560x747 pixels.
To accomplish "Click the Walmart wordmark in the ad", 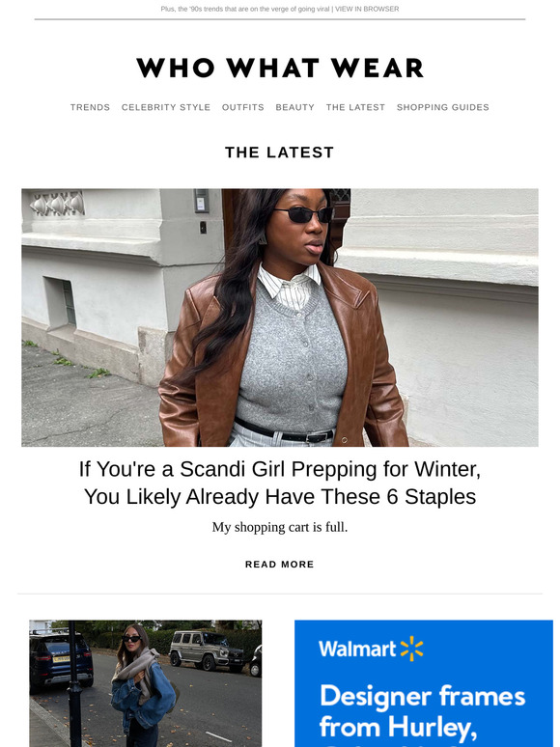I will point(357,649).
